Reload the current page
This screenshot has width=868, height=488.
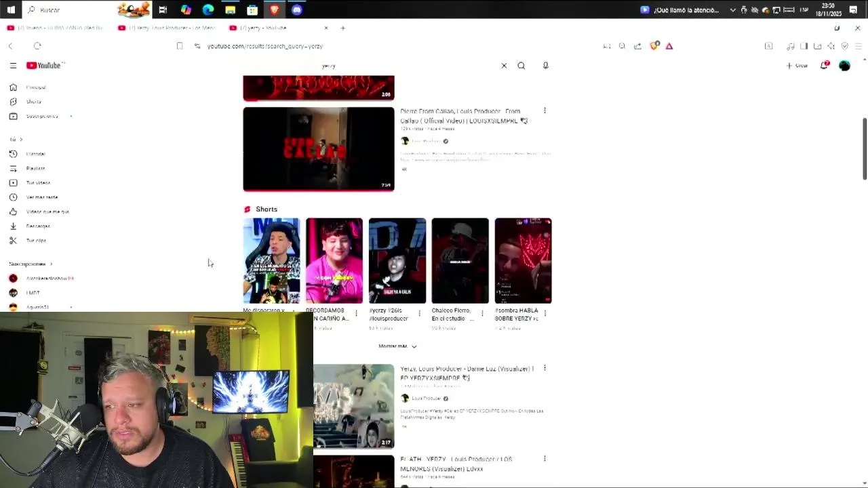point(38,46)
